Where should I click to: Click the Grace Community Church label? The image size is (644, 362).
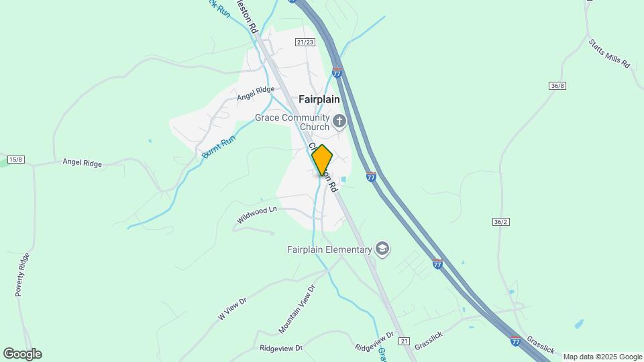[x=292, y=122]
